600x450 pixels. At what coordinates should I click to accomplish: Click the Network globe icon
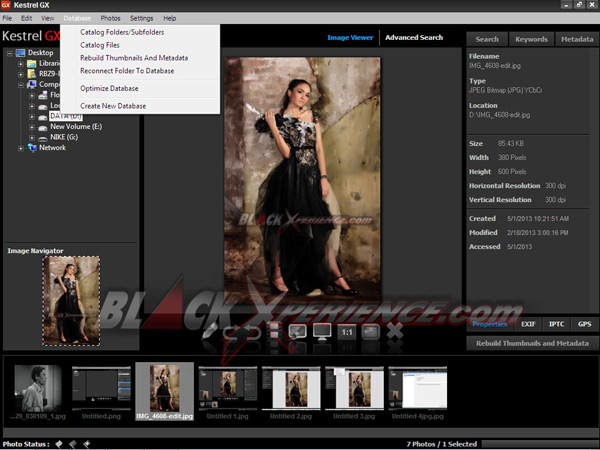(32, 148)
